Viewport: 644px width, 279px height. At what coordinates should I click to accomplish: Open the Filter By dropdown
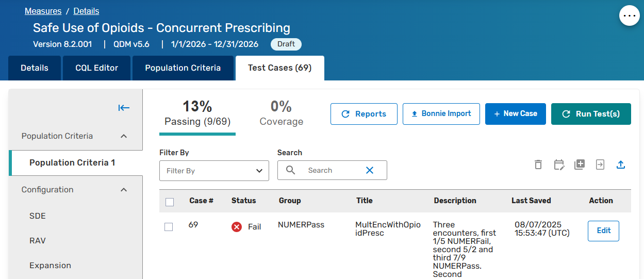pyautogui.click(x=214, y=171)
